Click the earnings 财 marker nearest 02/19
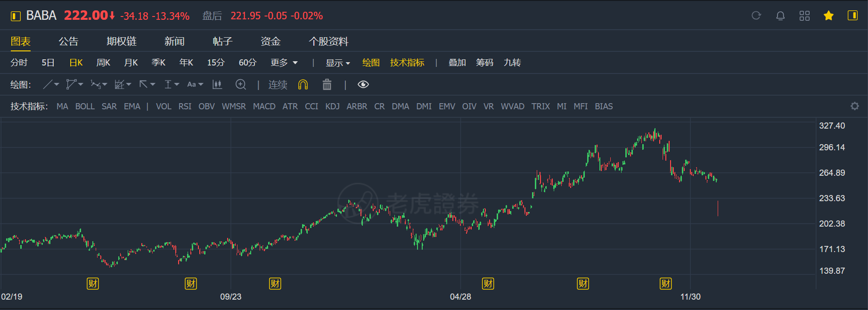Screen dimensions: 868x310 click(x=93, y=284)
